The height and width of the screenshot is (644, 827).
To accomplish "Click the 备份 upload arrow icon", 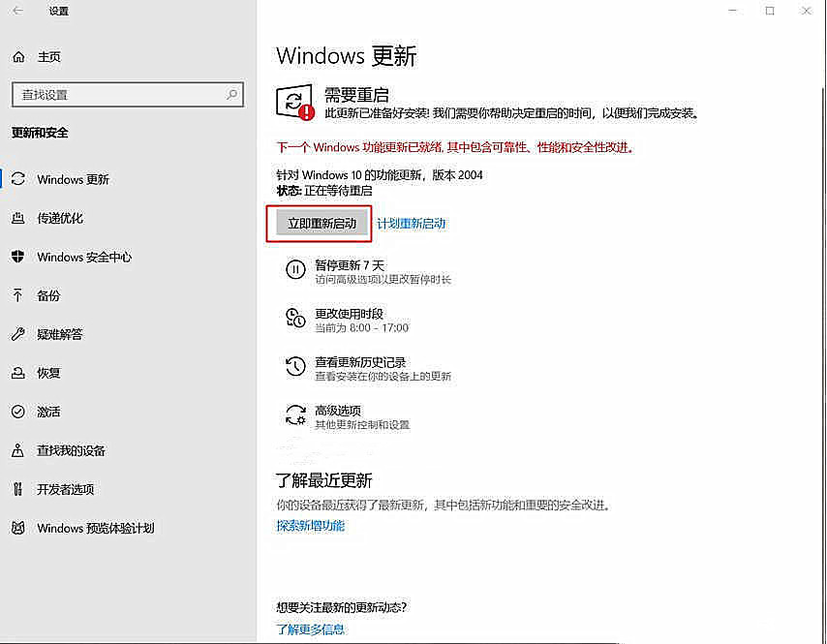I will (x=18, y=294).
